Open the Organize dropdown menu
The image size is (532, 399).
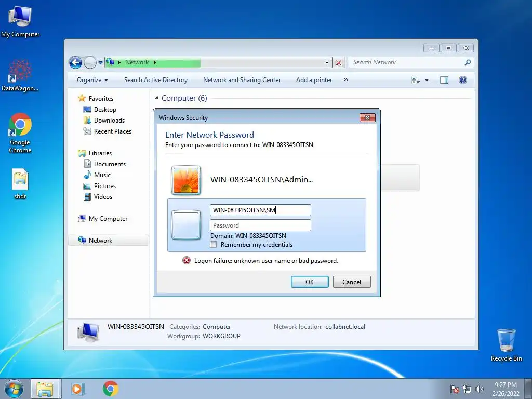[92, 80]
